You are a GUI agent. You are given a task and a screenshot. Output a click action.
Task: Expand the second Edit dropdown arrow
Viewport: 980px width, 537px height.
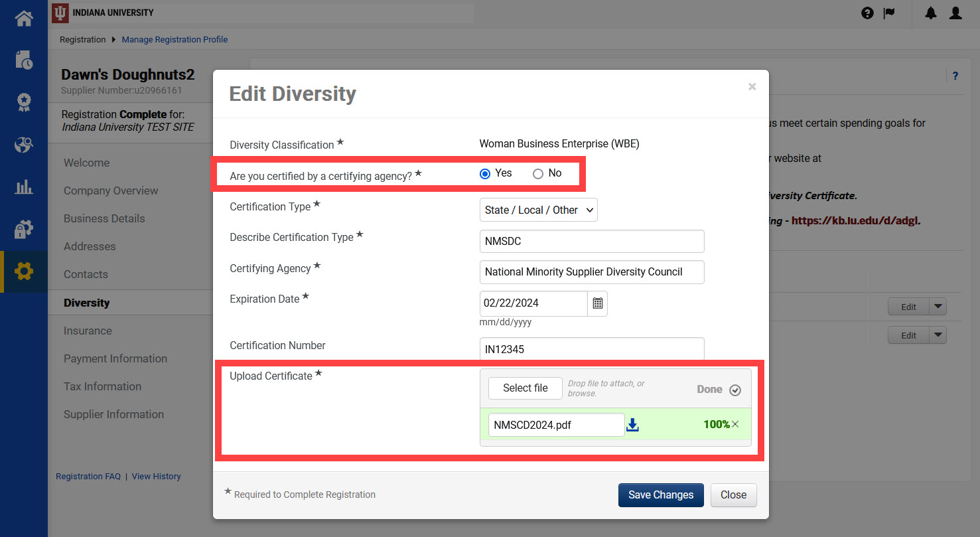pyautogui.click(x=938, y=335)
